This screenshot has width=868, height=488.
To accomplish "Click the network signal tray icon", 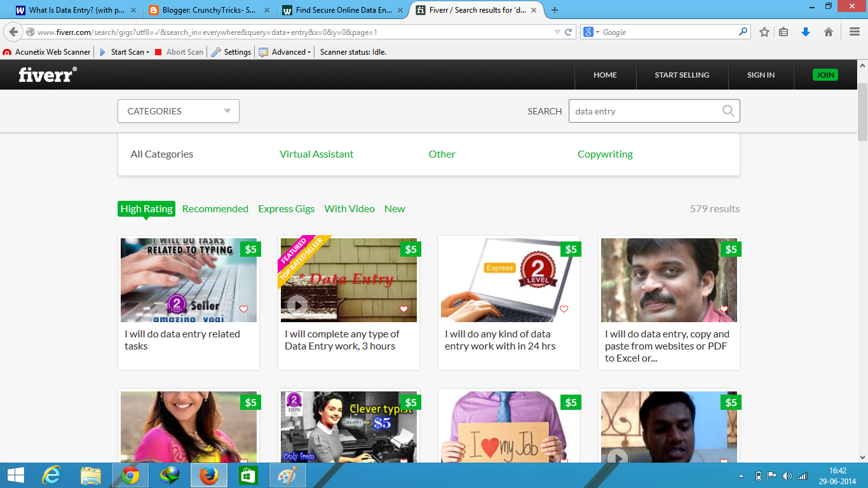I will (x=803, y=476).
